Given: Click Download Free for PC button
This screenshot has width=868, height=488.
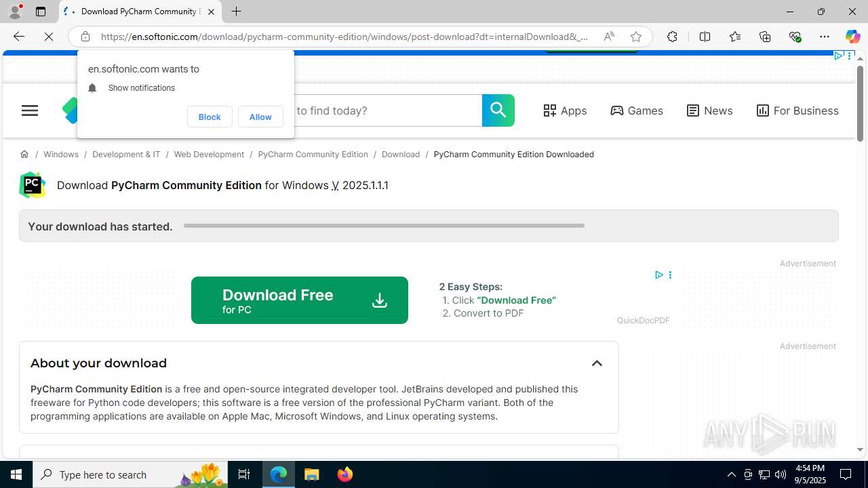Looking at the screenshot, I should [300, 300].
